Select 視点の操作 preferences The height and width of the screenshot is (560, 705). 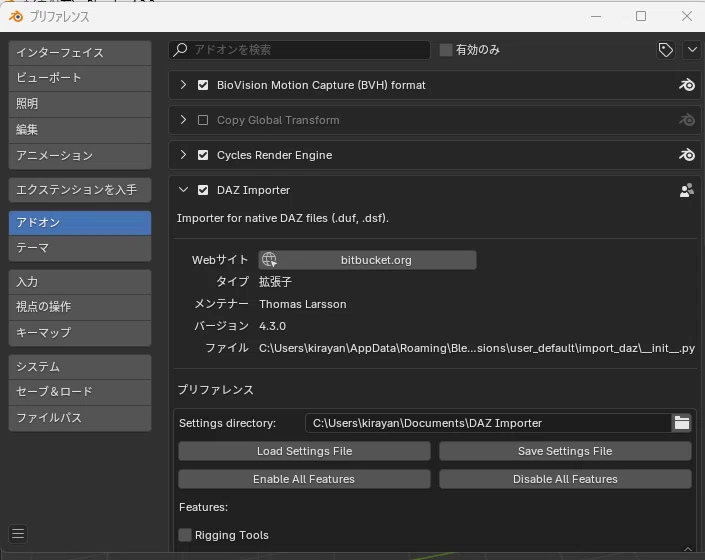[x=80, y=307]
